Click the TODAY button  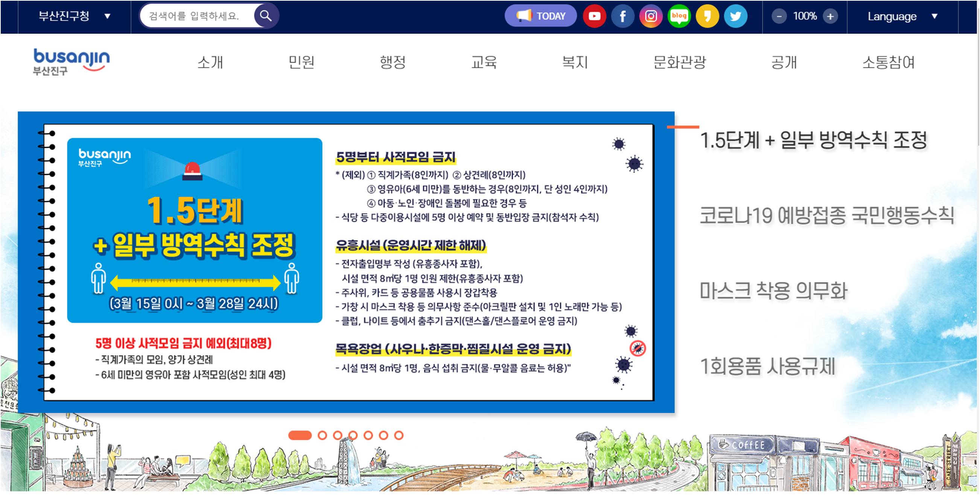pos(540,16)
